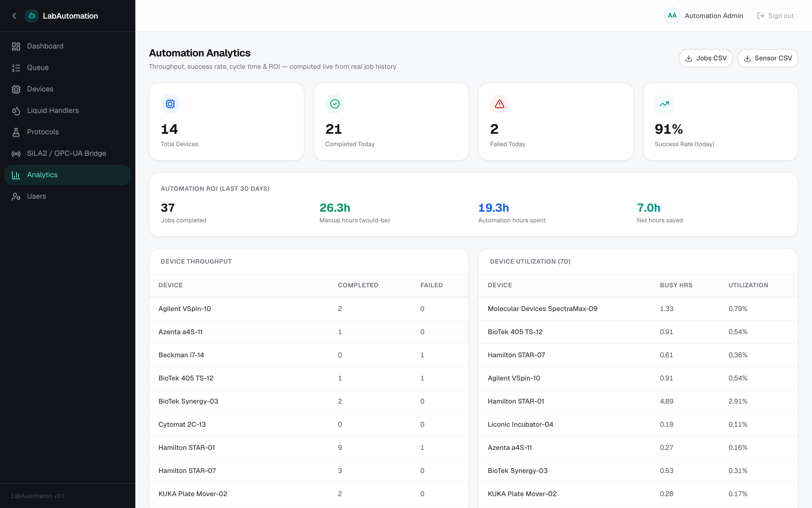Viewport: 812px width, 508px height.
Task: Click the DEVICE UTILIZATION (7D) panel title
Action: (x=530, y=262)
